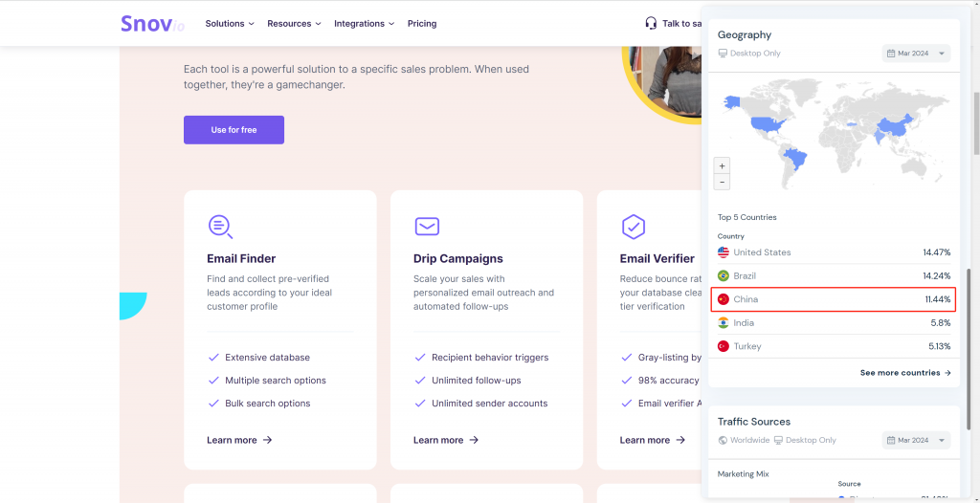Select the United States country row

pyautogui.click(x=834, y=252)
